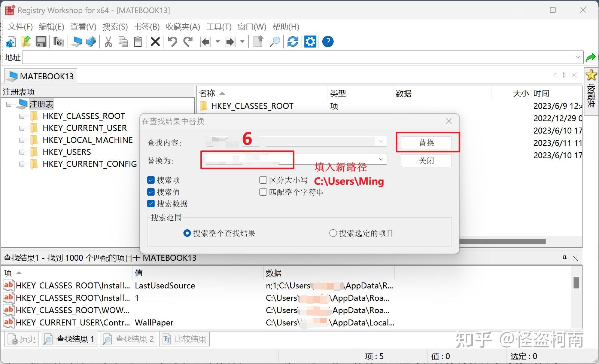The height and width of the screenshot is (364, 599).
Task: Open Registry Workshop settings via gear icon
Action: [310, 42]
